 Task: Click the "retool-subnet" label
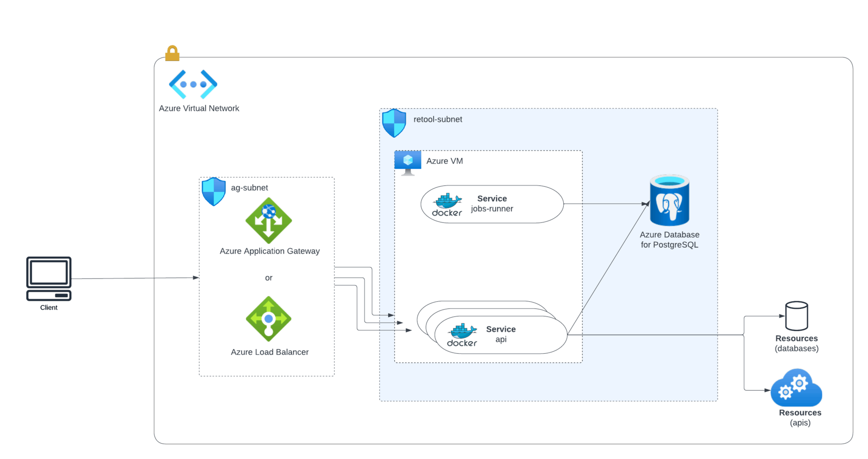pyautogui.click(x=438, y=119)
